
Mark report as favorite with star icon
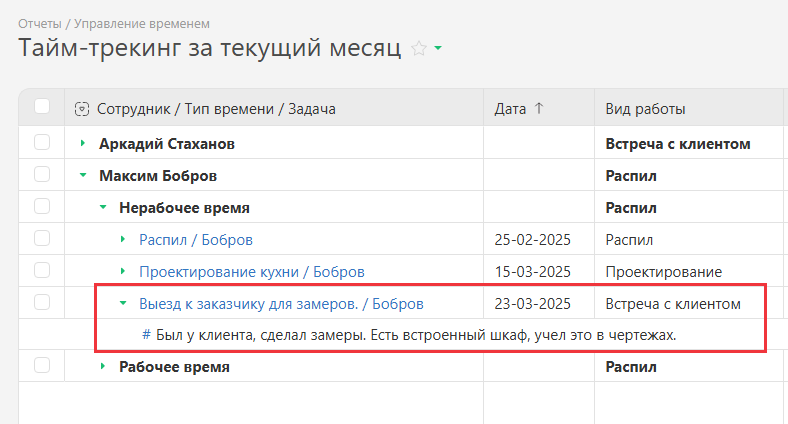click(x=419, y=48)
